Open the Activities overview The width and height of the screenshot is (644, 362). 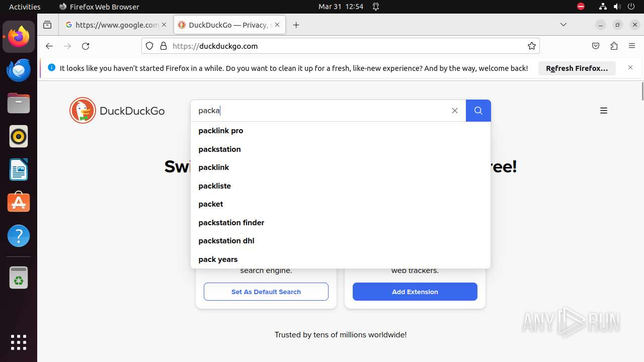pos(25,7)
